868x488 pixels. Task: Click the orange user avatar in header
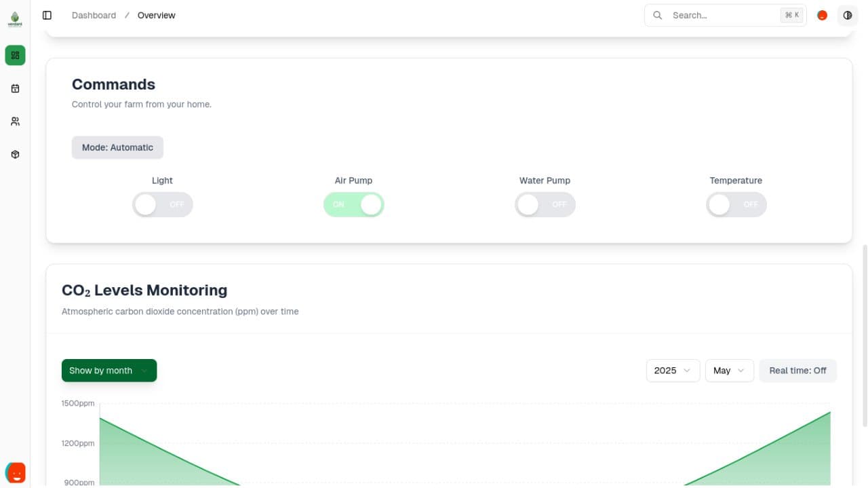coord(822,15)
